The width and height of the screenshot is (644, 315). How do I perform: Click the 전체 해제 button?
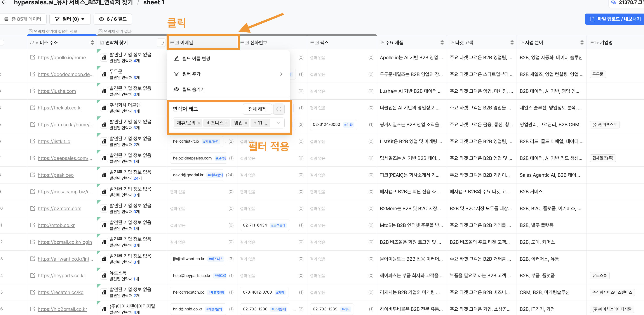257,109
